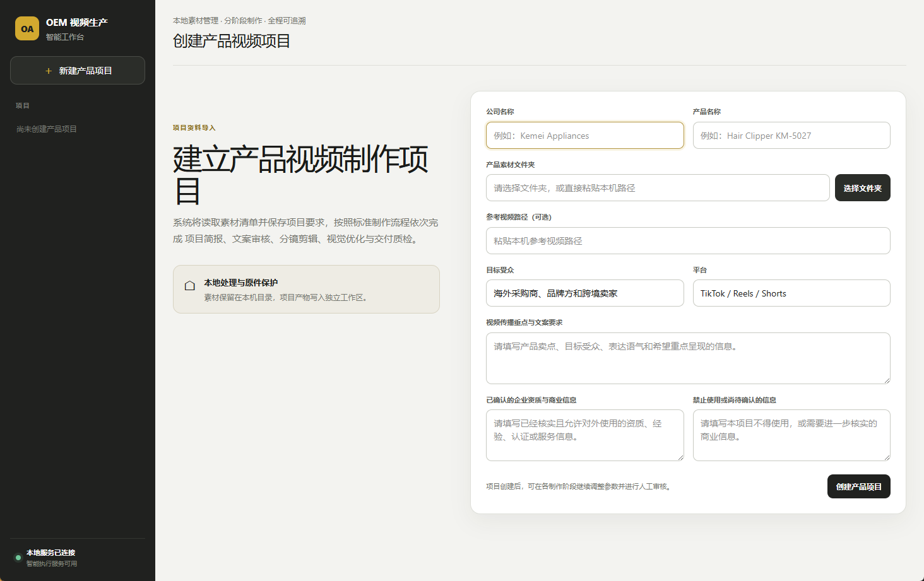Click the 智能工作台 subtitle

pos(65,37)
